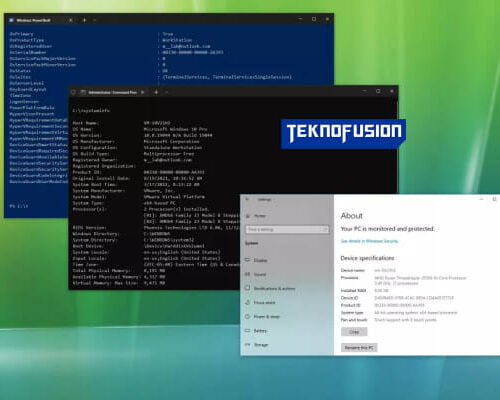Viewport: 500px width, 400px height.
Task: Click the System type value in Settings
Action: pyautogui.click(x=416, y=312)
